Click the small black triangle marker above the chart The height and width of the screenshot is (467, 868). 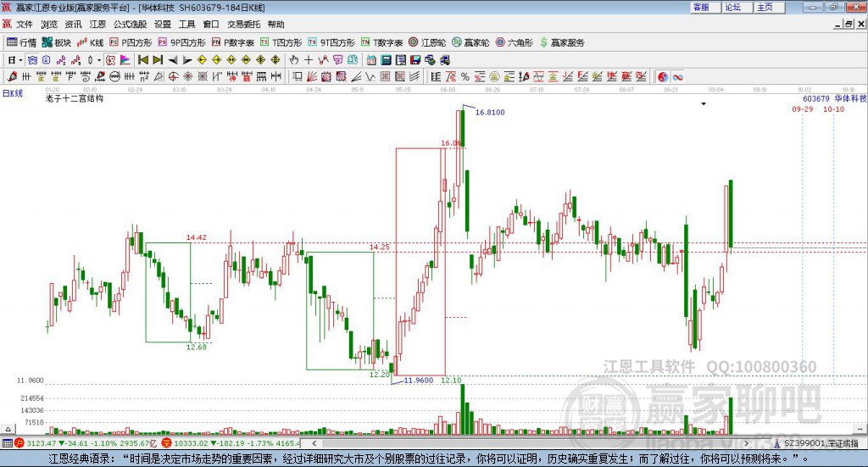[x=704, y=104]
